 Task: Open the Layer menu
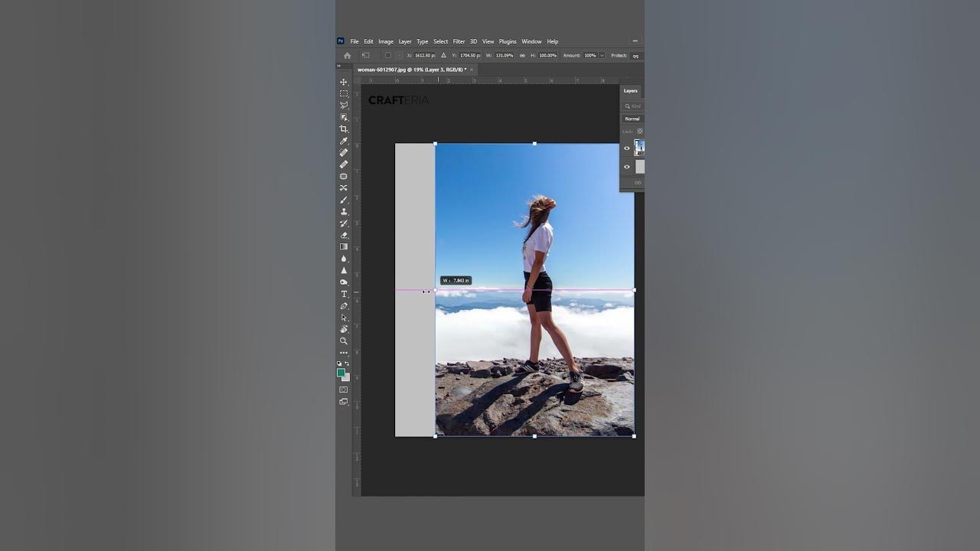[405, 41]
